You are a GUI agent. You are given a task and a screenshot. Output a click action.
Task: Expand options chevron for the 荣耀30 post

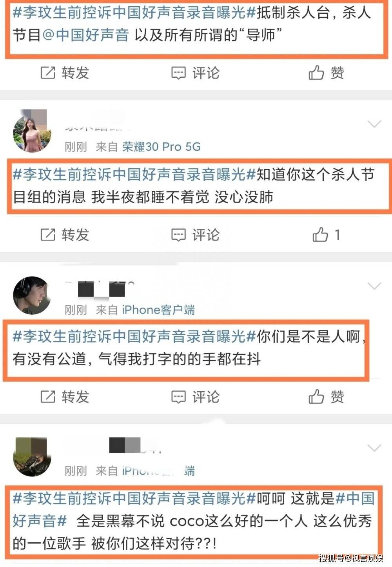[374, 124]
